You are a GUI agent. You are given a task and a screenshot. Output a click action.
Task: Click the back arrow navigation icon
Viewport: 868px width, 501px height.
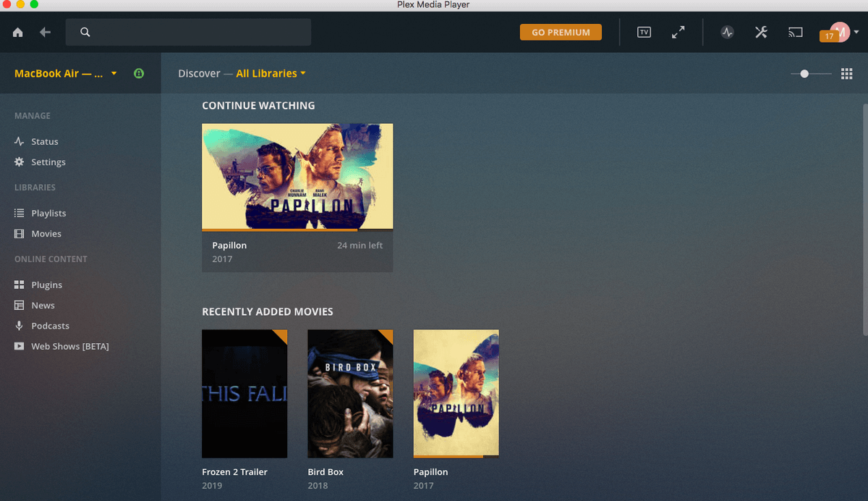pyautogui.click(x=46, y=33)
